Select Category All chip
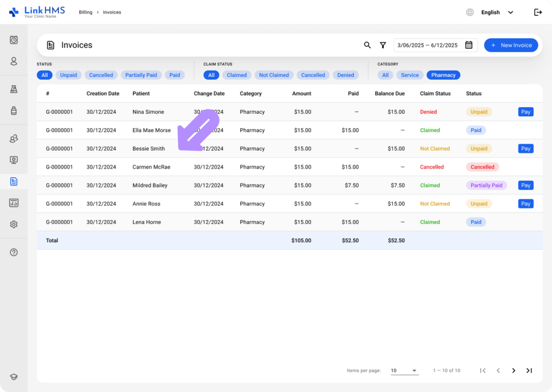 (385, 75)
